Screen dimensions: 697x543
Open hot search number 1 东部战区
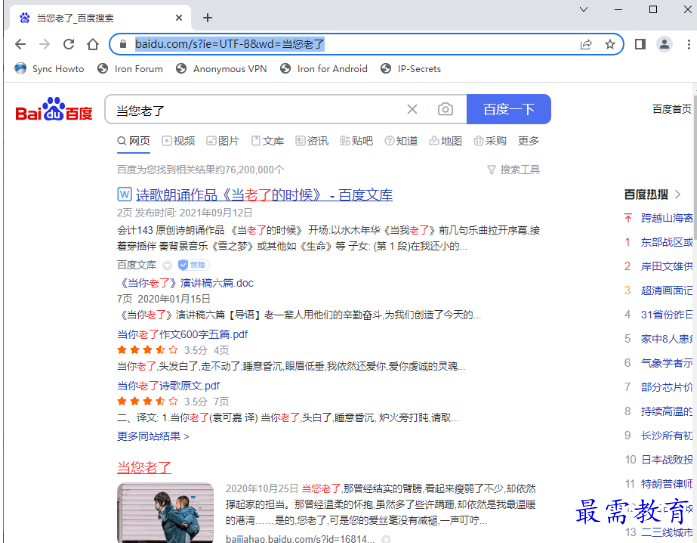pos(666,242)
